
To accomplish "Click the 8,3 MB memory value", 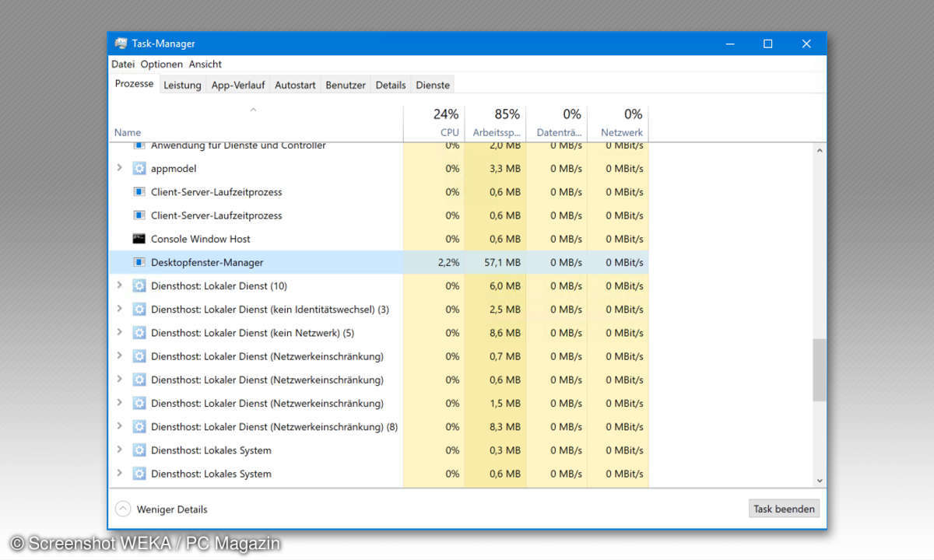I will [506, 426].
